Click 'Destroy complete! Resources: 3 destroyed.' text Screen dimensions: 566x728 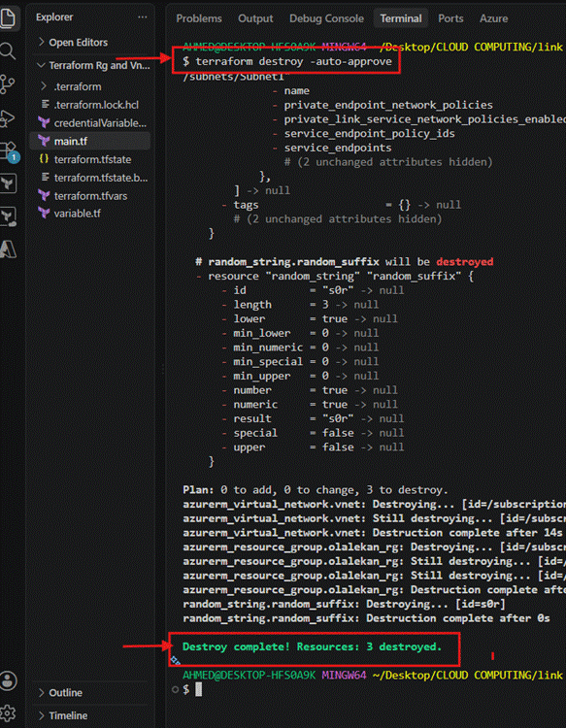[312, 646]
